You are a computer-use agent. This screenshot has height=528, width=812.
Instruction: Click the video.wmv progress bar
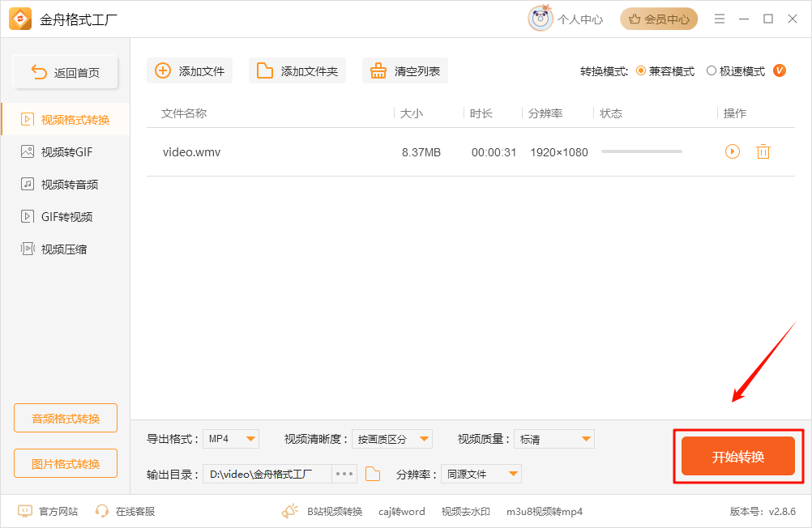[642, 151]
